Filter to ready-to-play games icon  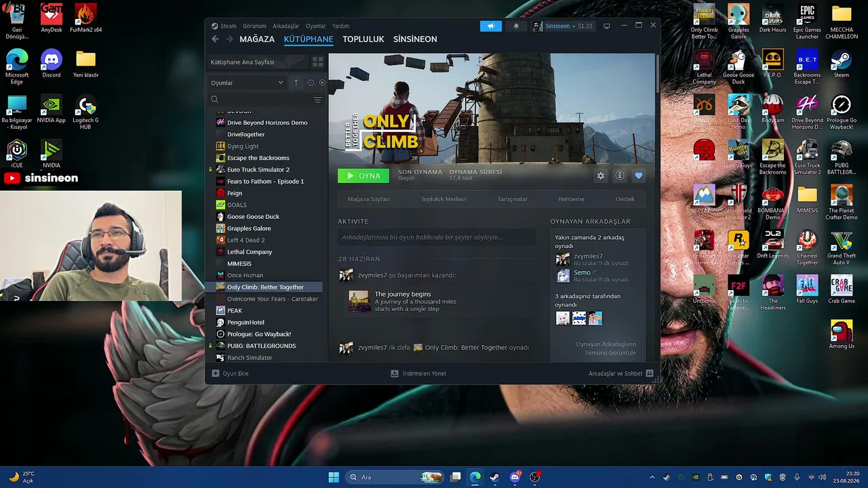click(322, 83)
